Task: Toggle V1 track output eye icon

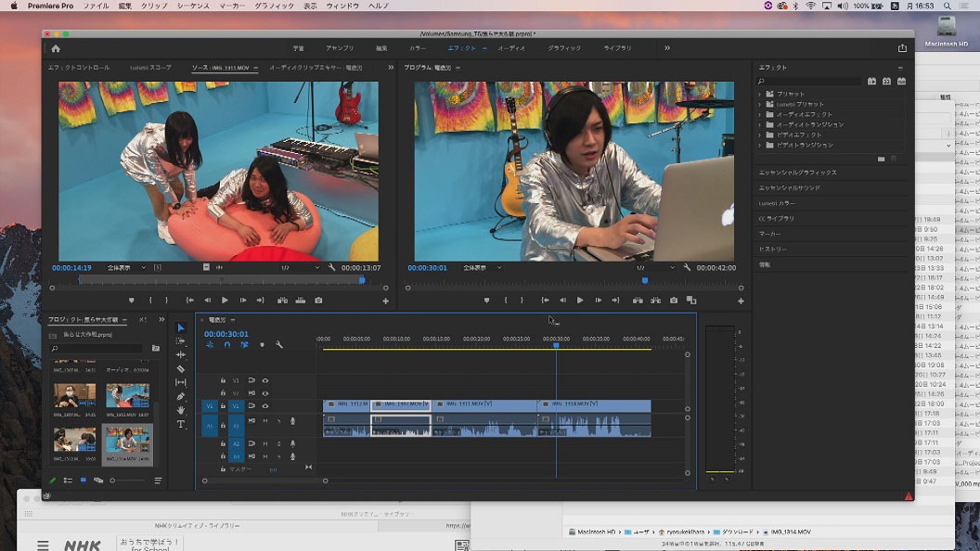Action: [x=265, y=406]
